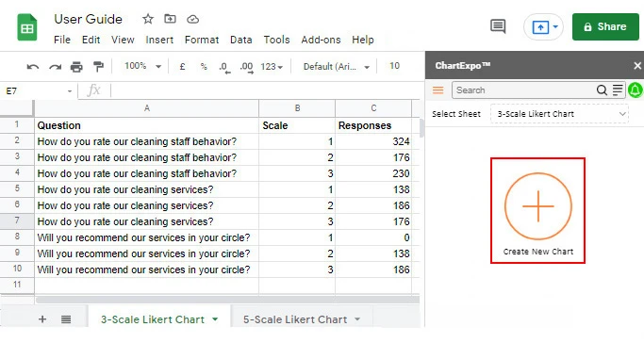Open the comment history icon

tap(498, 26)
